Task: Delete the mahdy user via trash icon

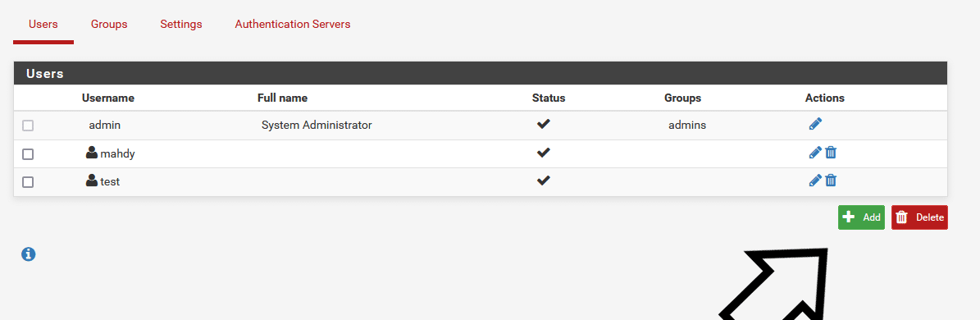Action: click(x=831, y=152)
